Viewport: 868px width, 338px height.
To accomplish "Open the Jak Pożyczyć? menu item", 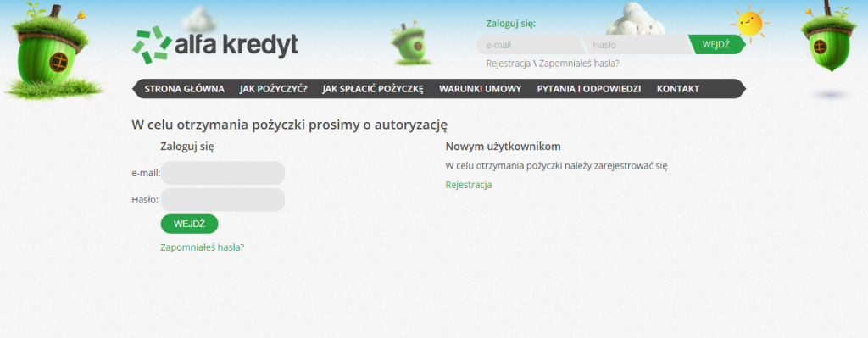I will 274,89.
